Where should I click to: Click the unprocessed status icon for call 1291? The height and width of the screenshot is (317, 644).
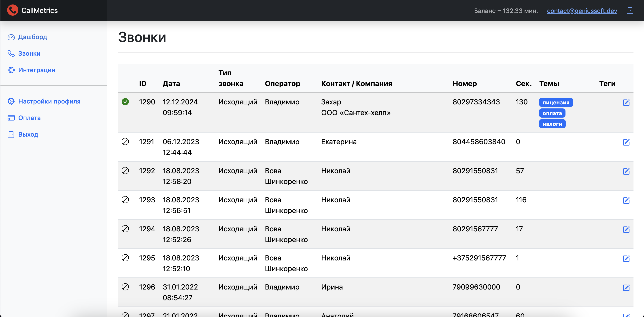click(125, 142)
